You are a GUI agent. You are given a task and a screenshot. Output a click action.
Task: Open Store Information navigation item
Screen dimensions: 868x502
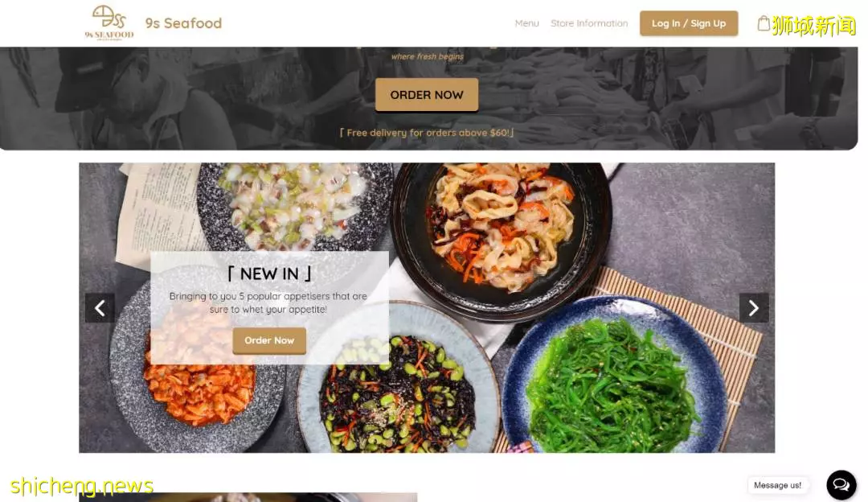tap(589, 23)
